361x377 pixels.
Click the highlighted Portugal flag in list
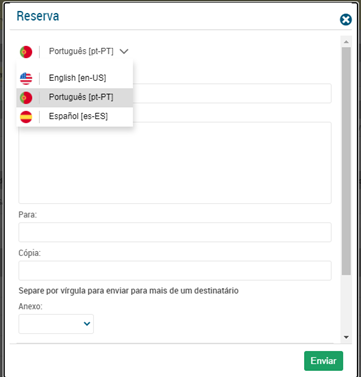click(26, 98)
